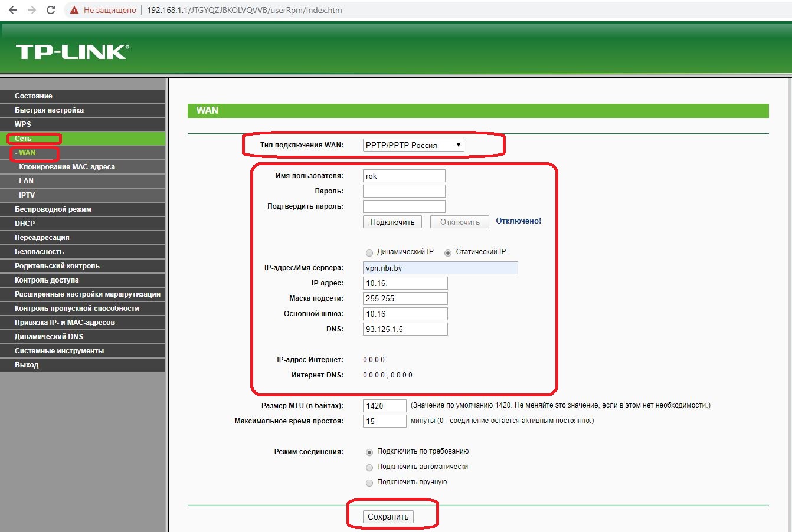The height and width of the screenshot is (532, 792).
Task: Click the IP-адрес Интернет value 0.0.0.0
Action: point(374,360)
